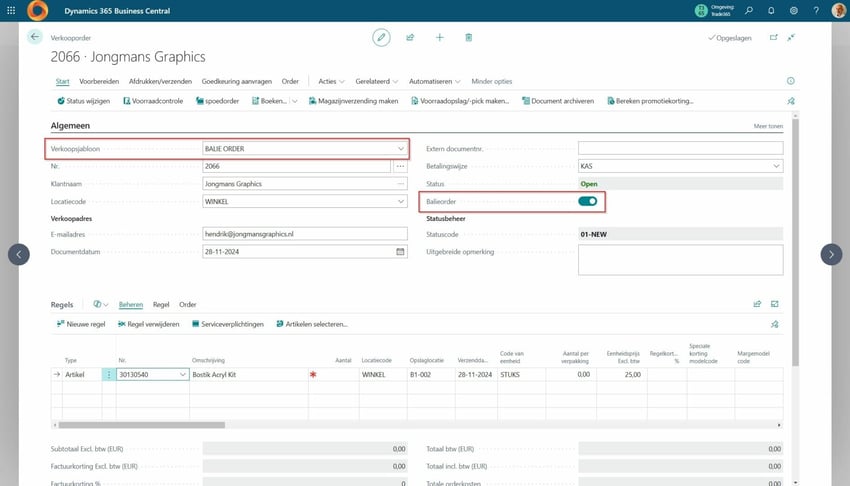
Task: Click the E-mailadres input field
Action: (305, 234)
